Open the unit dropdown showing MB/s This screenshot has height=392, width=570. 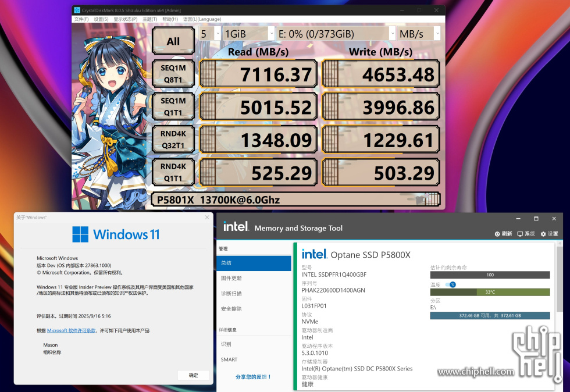point(419,34)
